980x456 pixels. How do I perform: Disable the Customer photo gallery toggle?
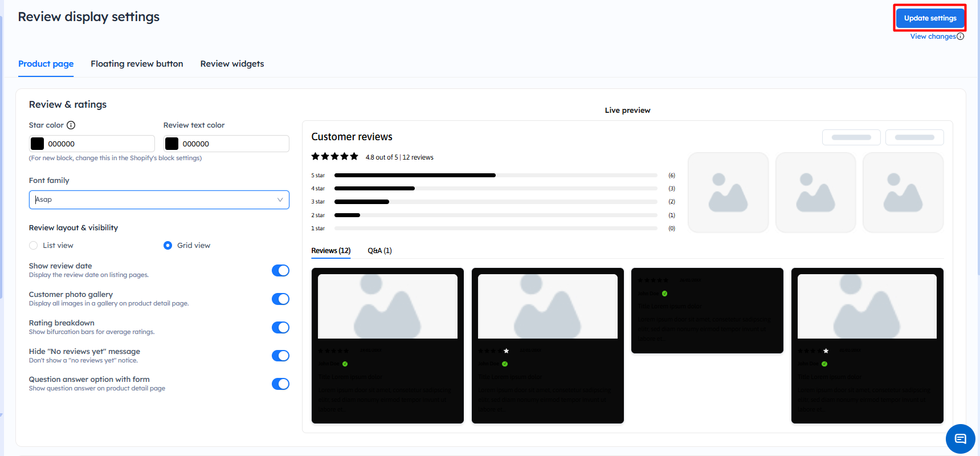pyautogui.click(x=280, y=299)
